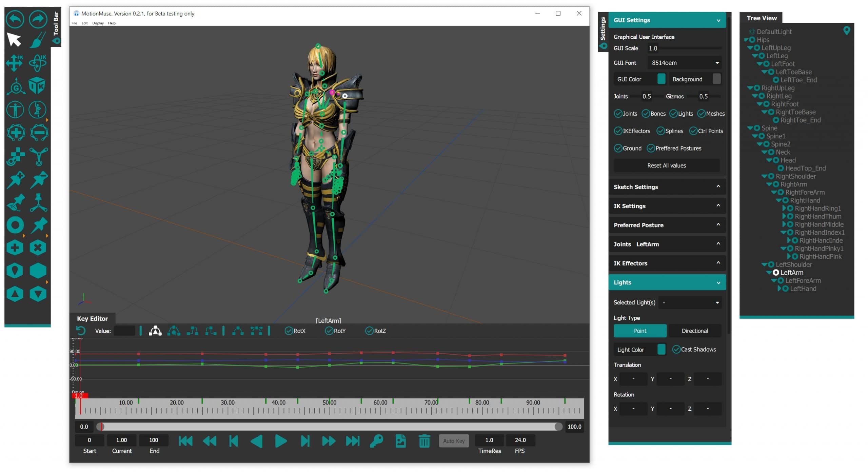This screenshot has height=473, width=868.
Task: Select the Point light type
Action: pyautogui.click(x=640, y=331)
